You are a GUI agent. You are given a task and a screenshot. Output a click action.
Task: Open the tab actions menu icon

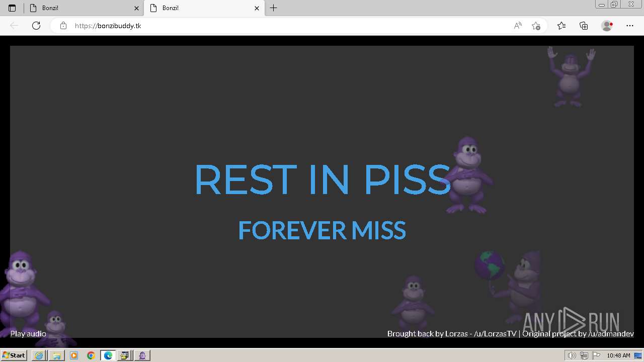tap(12, 8)
